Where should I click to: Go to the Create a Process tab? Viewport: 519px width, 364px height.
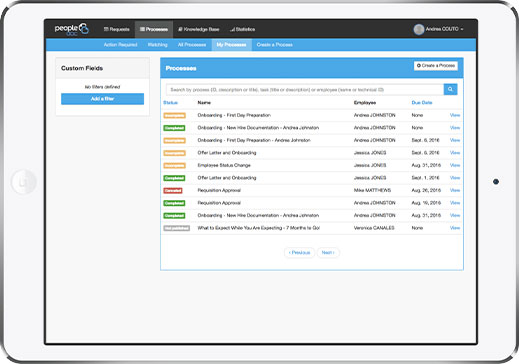[x=274, y=45]
